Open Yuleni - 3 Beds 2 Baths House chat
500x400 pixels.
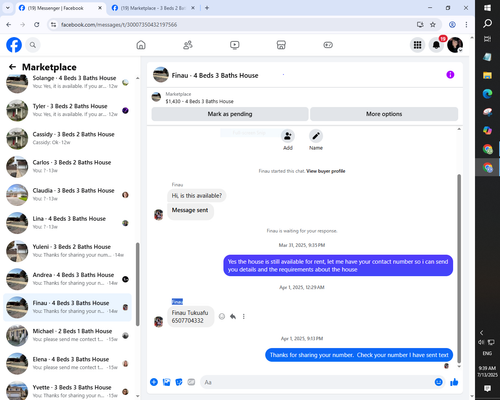(67, 251)
